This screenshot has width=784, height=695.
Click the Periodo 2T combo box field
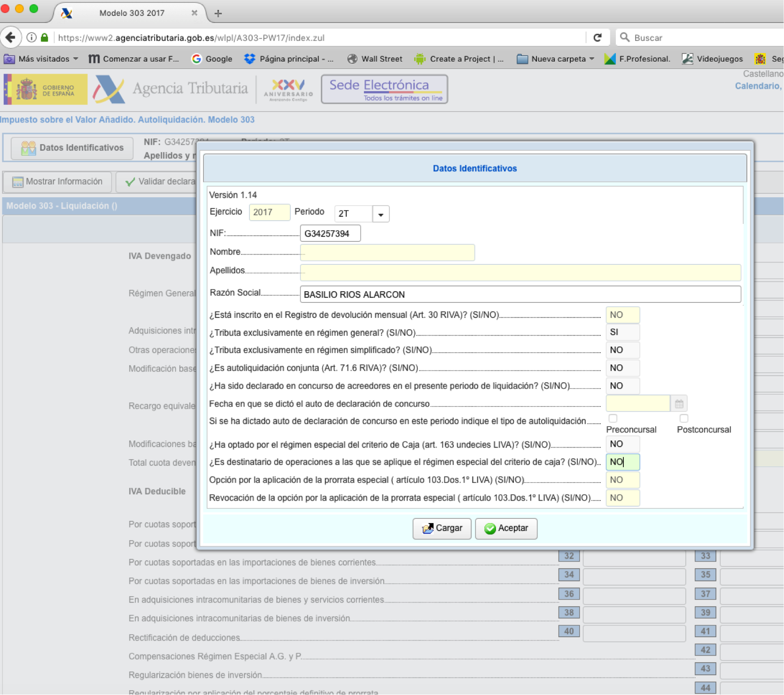354,214
